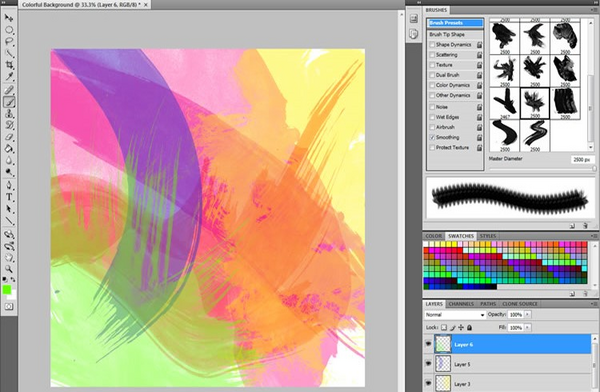Select the Clone Stamp tool
This screenshot has width=600, height=392.
(x=9, y=114)
